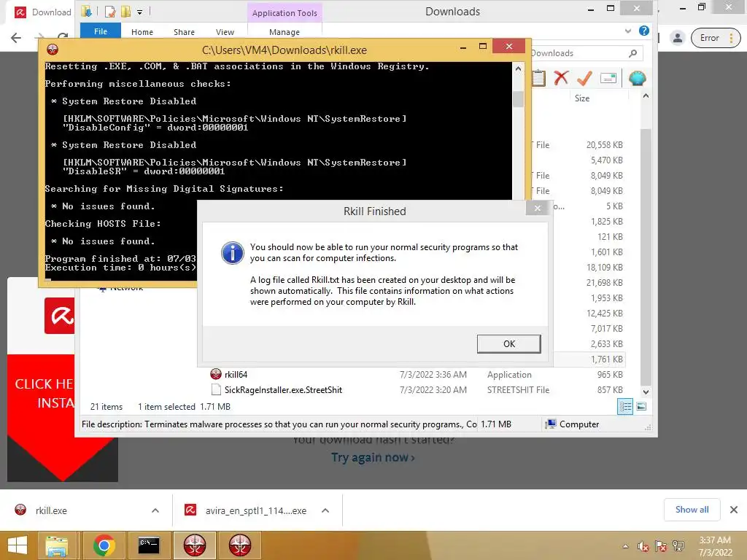Image resolution: width=747 pixels, height=560 pixels.
Task: Click the rkill.exe item in the download bar
Action: point(51,510)
